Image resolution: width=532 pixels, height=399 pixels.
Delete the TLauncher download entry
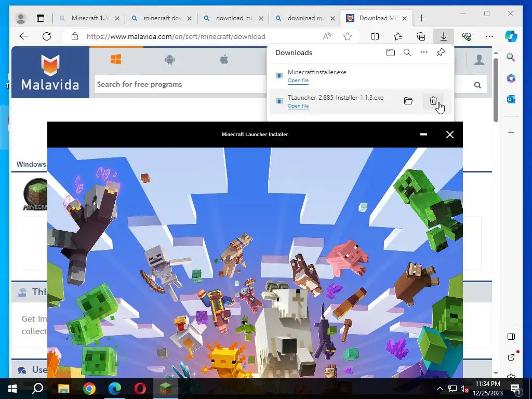(433, 101)
